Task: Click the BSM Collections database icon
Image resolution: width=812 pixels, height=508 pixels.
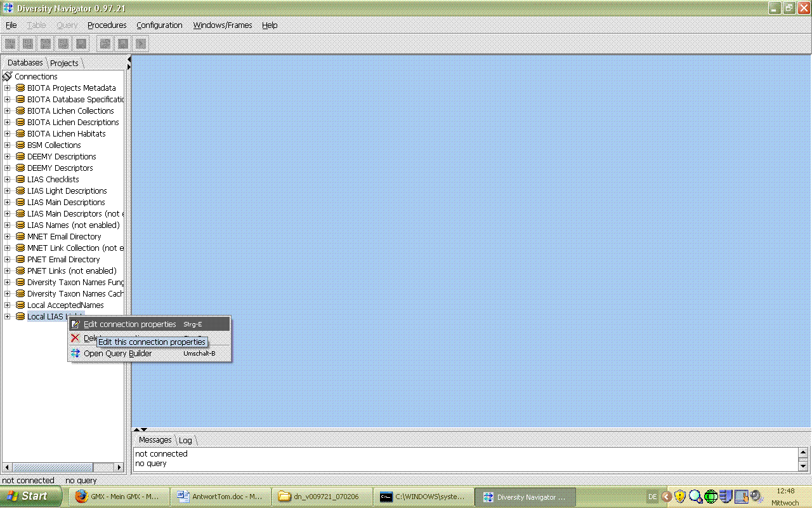Action: click(20, 145)
